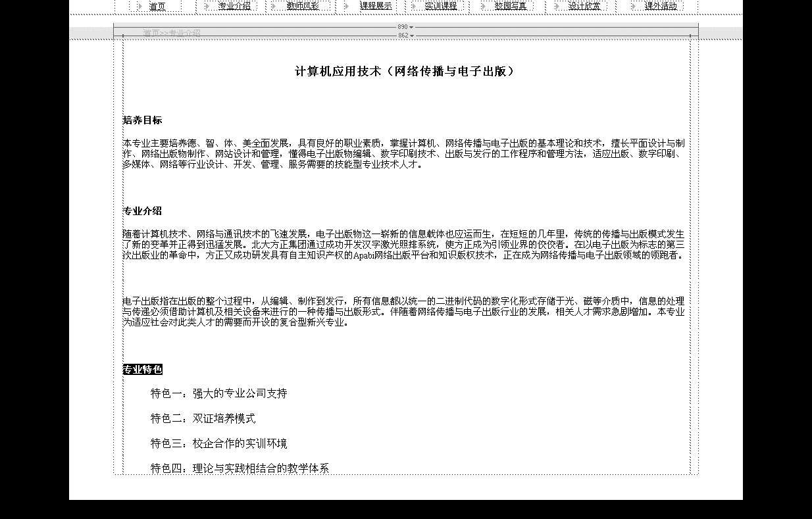Screen dimensions: 812x519
Task: Click the page title 计算机应用技术 heading
Action: click(404, 72)
